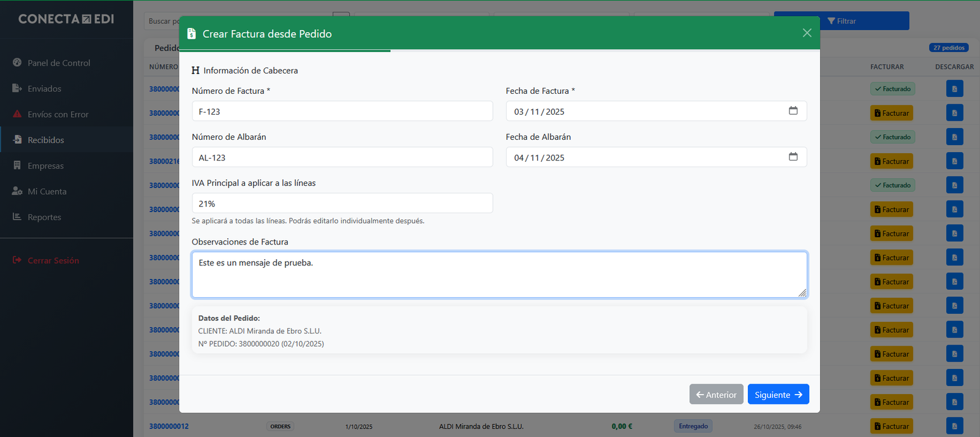Click the Observaciones de Factura textarea
The image size is (980, 437).
click(x=499, y=275)
